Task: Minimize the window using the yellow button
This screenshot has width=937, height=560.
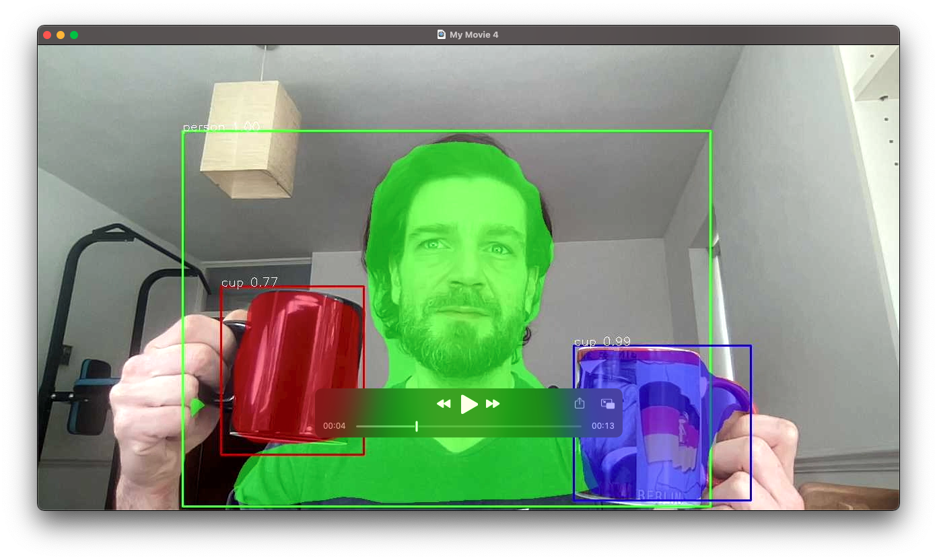Action: coord(61,35)
